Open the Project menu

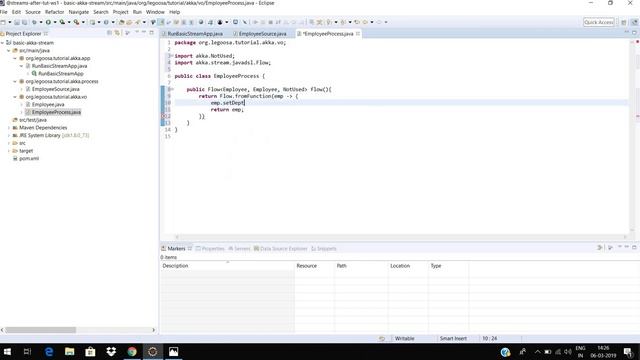coord(120,12)
